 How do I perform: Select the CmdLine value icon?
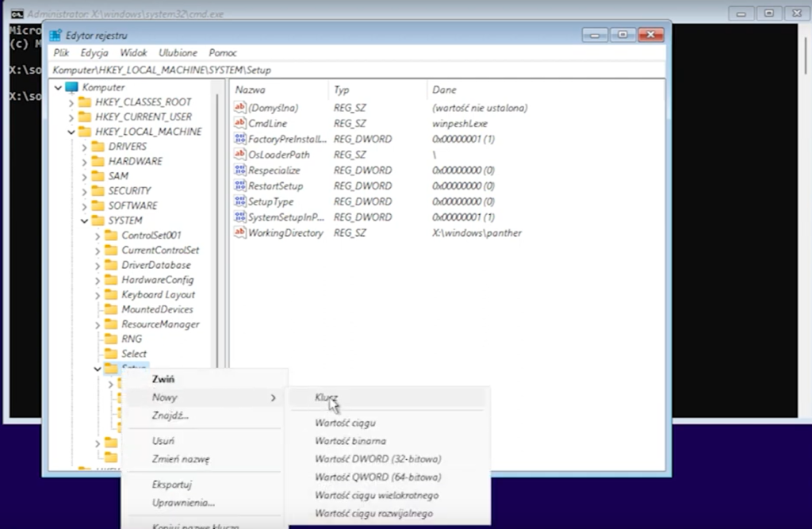(239, 123)
